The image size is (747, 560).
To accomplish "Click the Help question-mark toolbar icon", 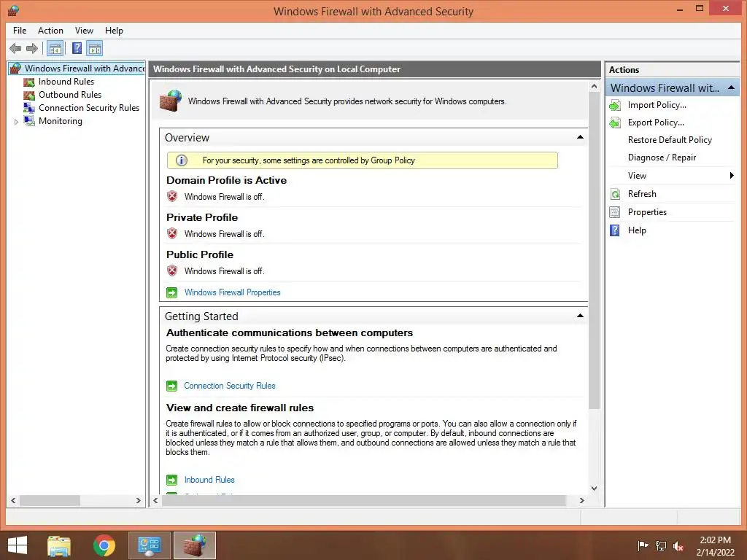I will 77,48.
